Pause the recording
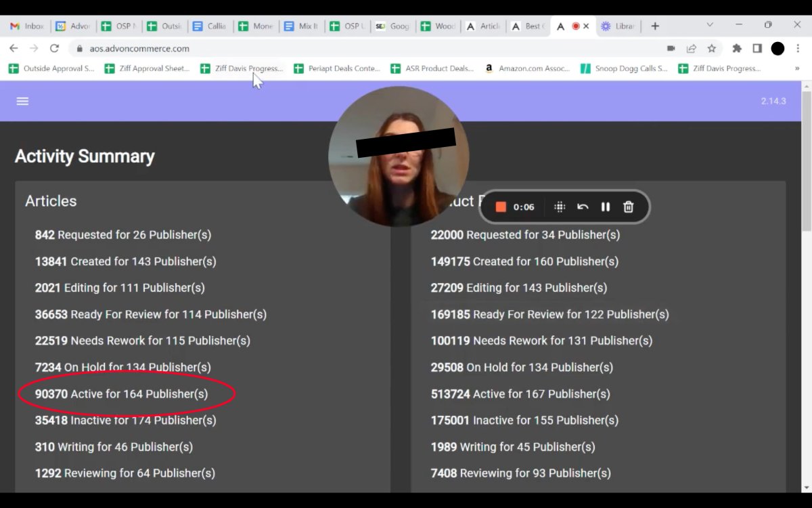The height and width of the screenshot is (508, 812). point(606,207)
